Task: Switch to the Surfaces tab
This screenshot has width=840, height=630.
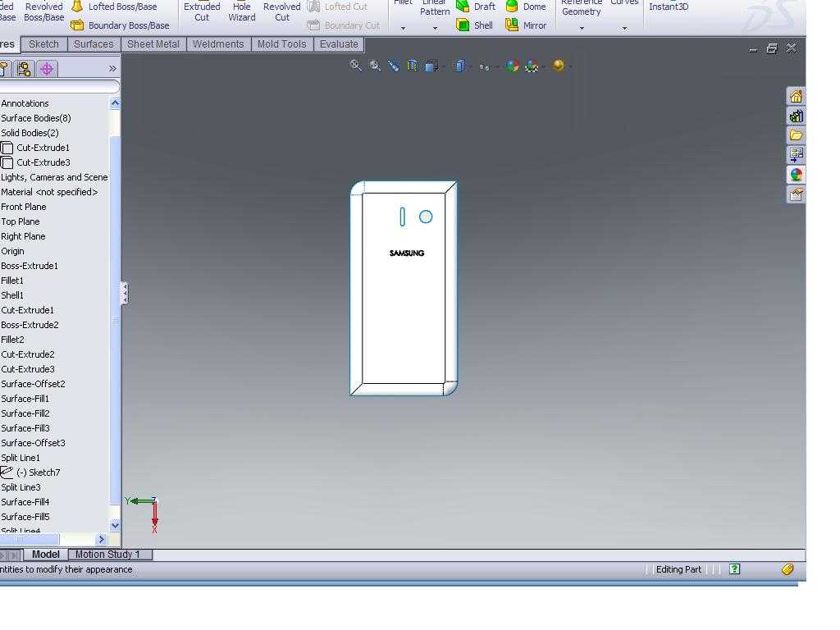Action: click(x=94, y=44)
